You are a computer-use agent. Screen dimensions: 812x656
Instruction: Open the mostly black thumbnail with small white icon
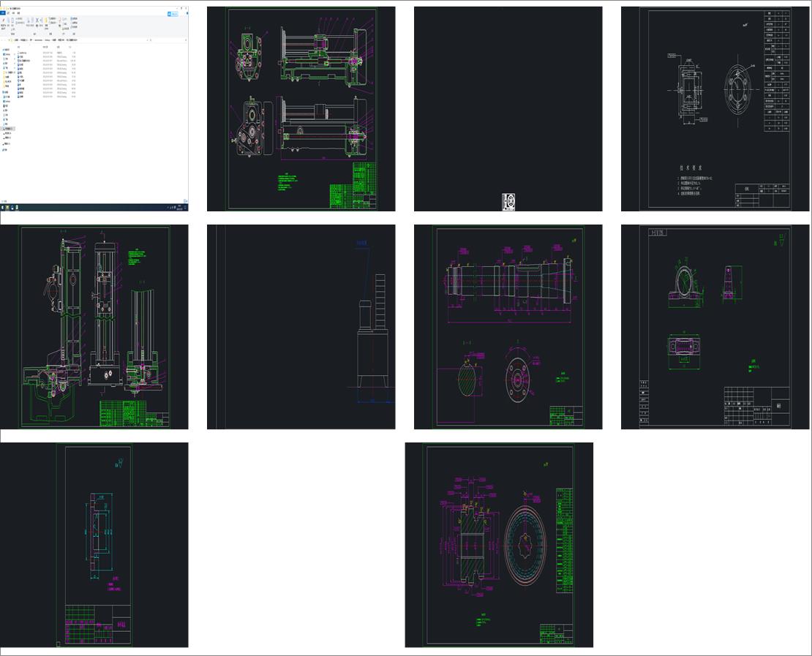(508, 109)
